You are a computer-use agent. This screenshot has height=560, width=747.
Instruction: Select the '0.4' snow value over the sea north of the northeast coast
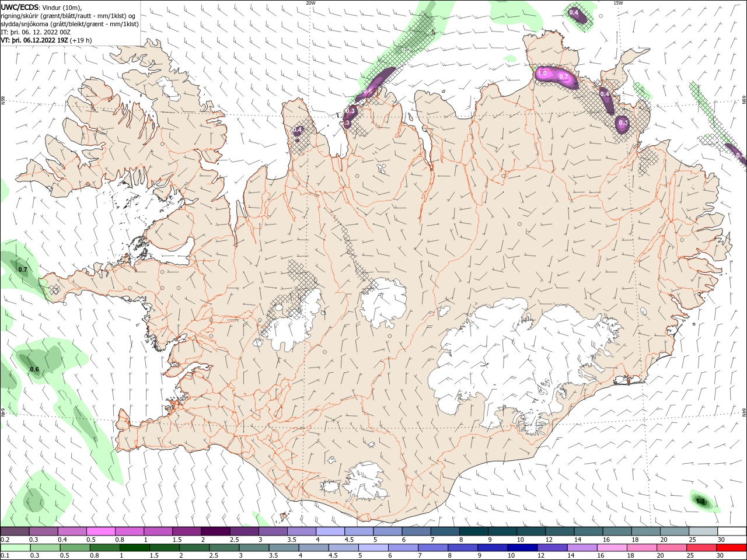click(x=574, y=12)
